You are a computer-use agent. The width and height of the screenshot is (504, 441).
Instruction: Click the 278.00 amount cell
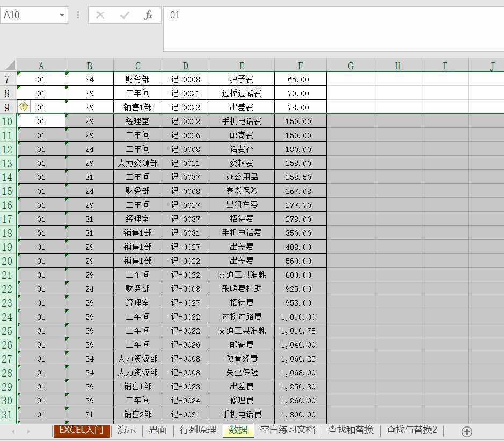coord(301,219)
